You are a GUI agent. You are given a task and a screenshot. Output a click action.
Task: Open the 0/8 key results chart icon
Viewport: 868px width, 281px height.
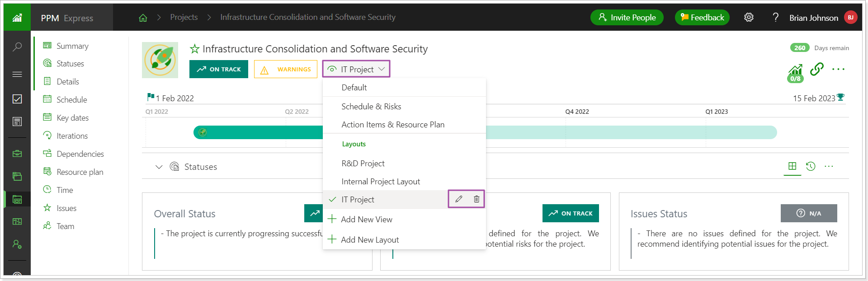pyautogui.click(x=795, y=73)
